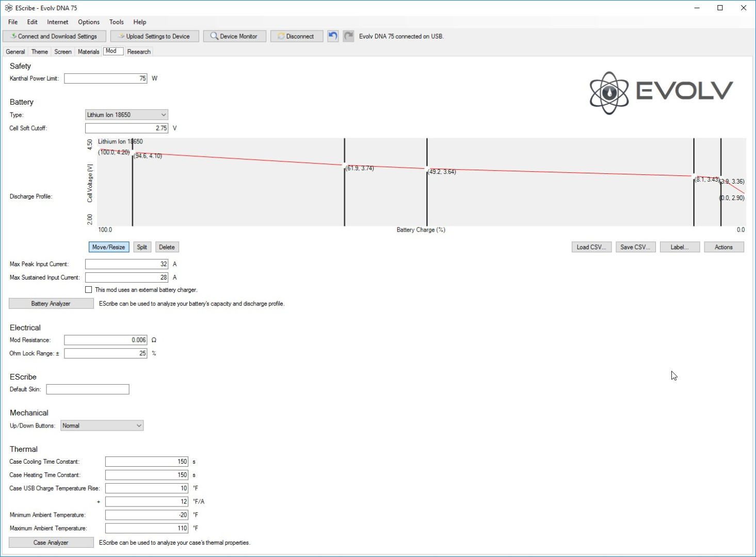Disconnect from the device
The height and width of the screenshot is (557, 756).
point(297,36)
